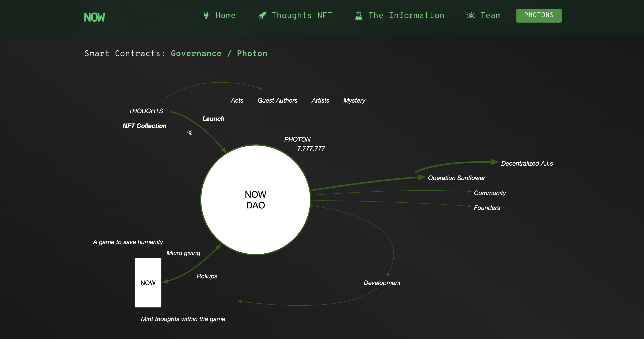The width and height of the screenshot is (644, 339).
Task: Click the Operation Sunflower label
Action: (x=456, y=178)
